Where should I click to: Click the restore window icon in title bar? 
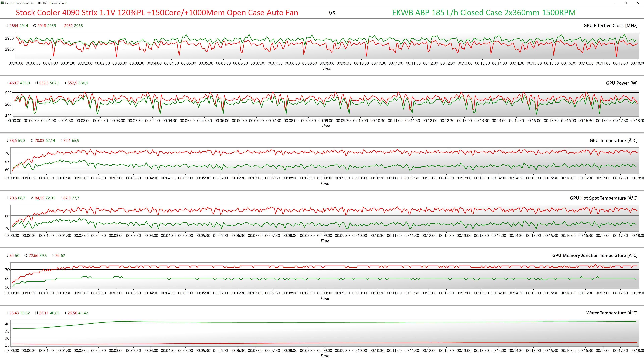click(626, 3)
